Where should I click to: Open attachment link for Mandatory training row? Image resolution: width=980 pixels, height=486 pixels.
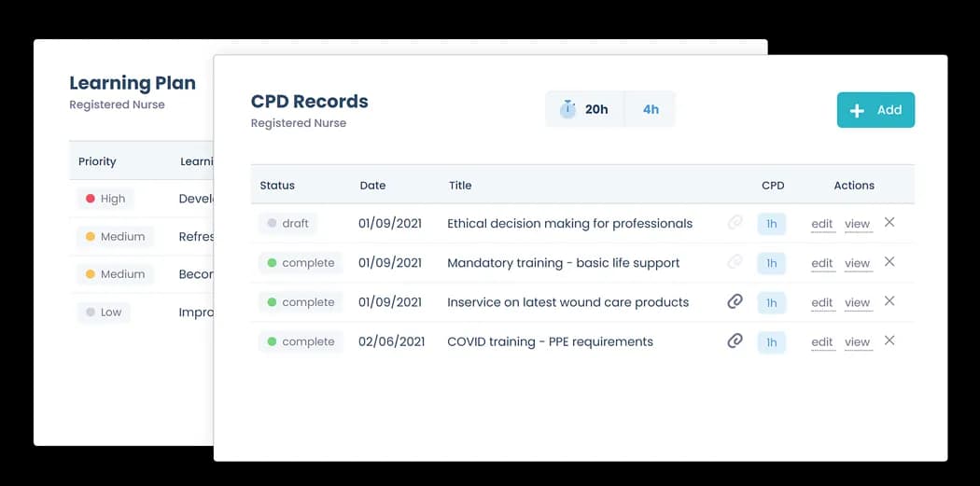735,262
